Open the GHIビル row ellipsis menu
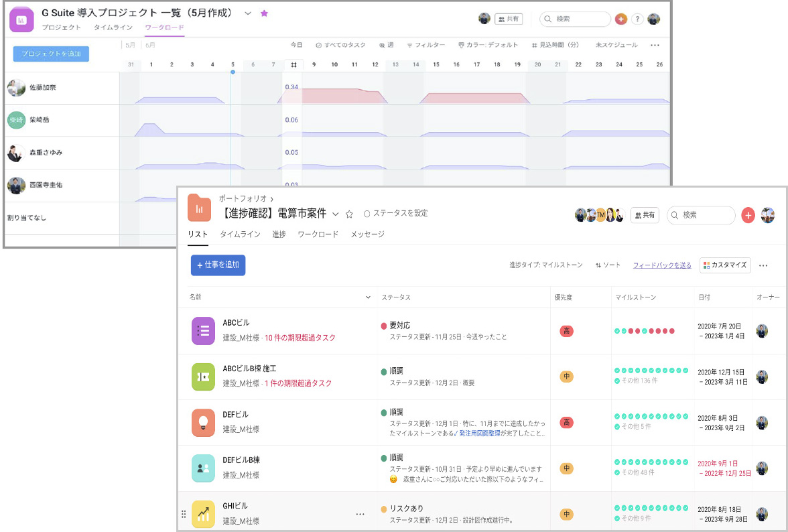This screenshot has width=788, height=532. (360, 514)
